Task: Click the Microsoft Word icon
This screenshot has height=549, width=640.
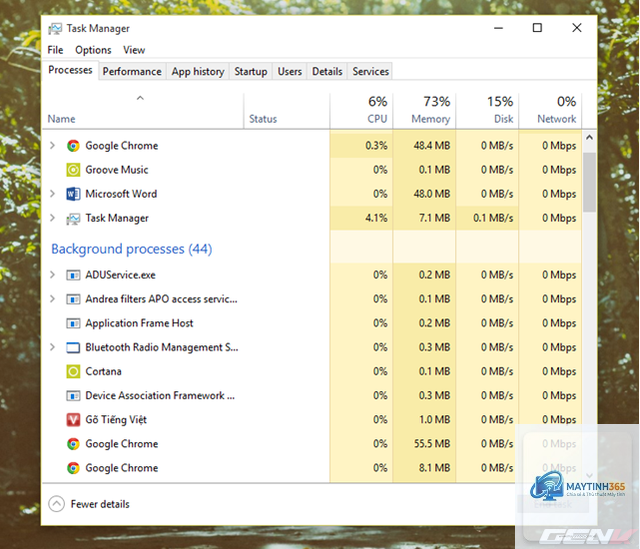Action: pyautogui.click(x=73, y=194)
